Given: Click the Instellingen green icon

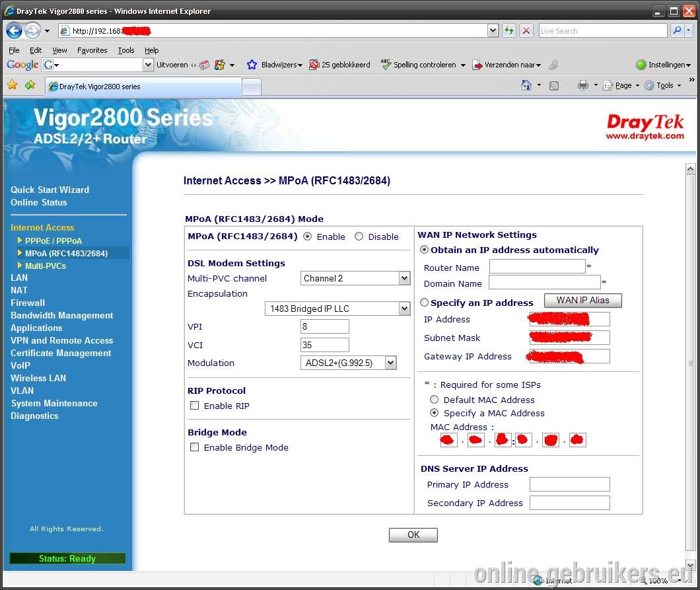Looking at the screenshot, I should pos(641,65).
